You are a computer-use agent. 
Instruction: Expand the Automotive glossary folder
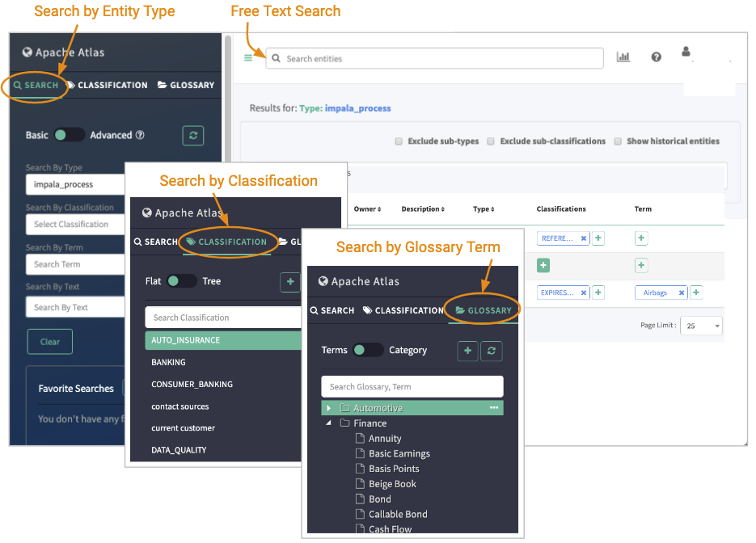click(x=328, y=408)
